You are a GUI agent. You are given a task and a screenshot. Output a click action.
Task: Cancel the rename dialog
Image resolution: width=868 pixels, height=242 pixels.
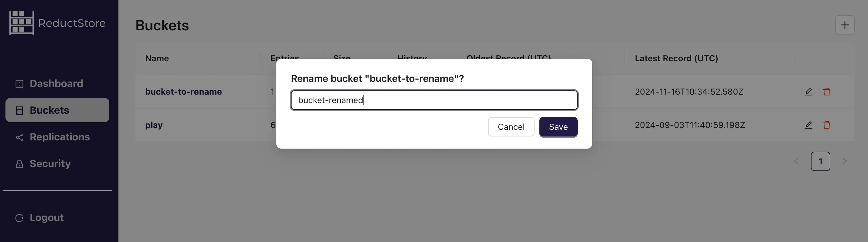511,127
